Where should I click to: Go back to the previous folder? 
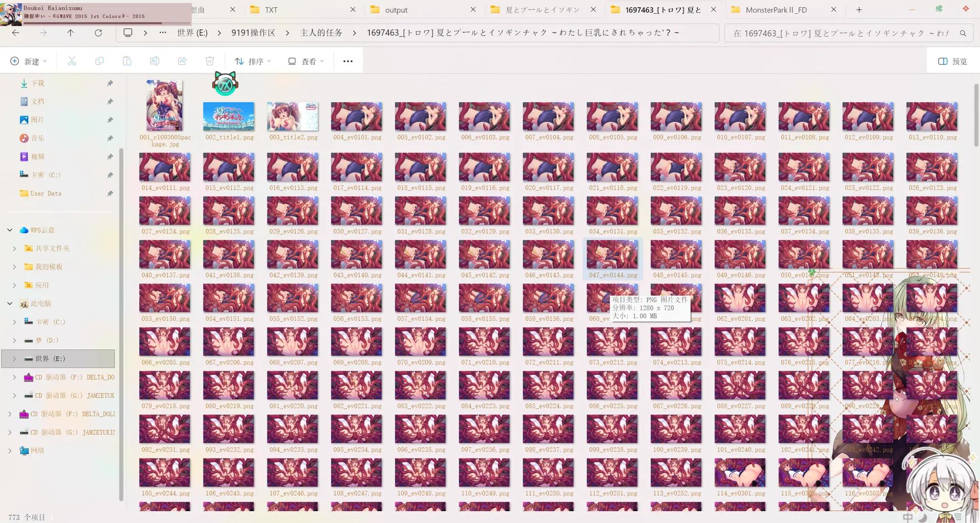pyautogui.click(x=16, y=33)
